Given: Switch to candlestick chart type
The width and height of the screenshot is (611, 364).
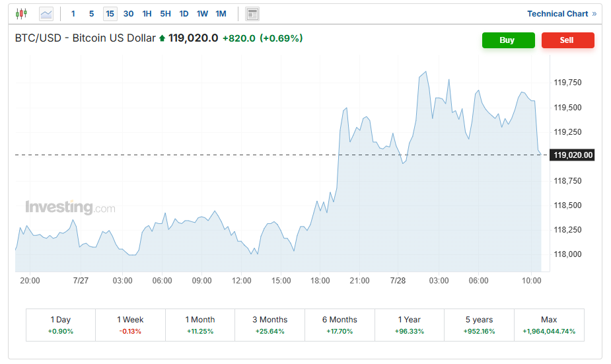Looking at the screenshot, I should [x=21, y=13].
